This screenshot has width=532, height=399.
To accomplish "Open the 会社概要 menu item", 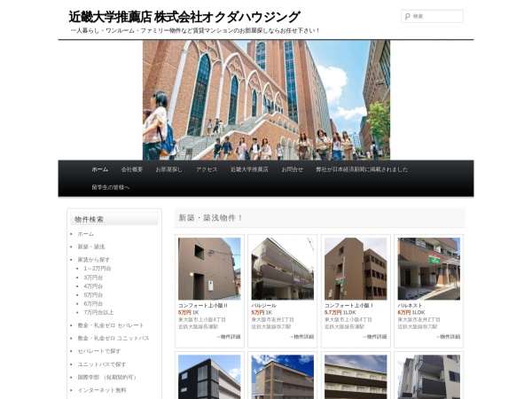I will pyautogui.click(x=132, y=169).
